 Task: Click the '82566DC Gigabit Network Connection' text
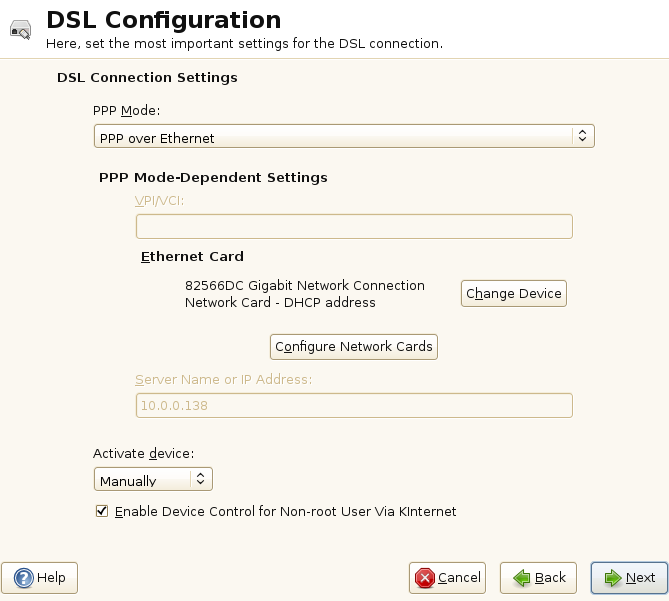(304, 285)
